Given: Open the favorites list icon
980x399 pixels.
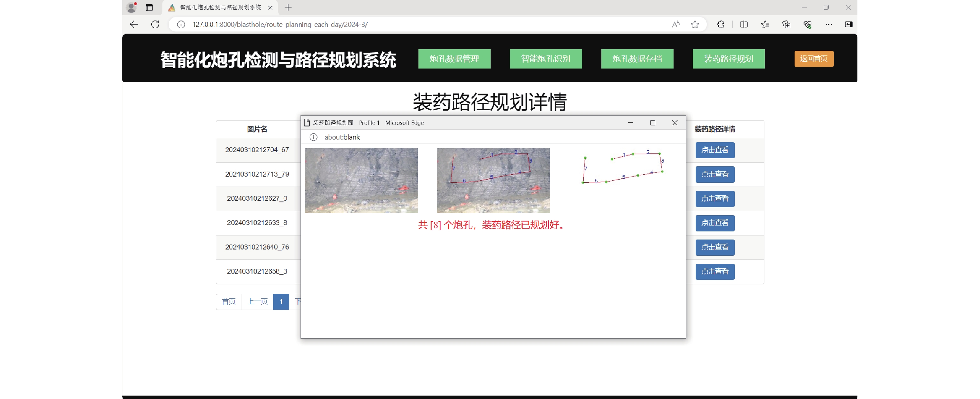Looking at the screenshot, I should 765,24.
